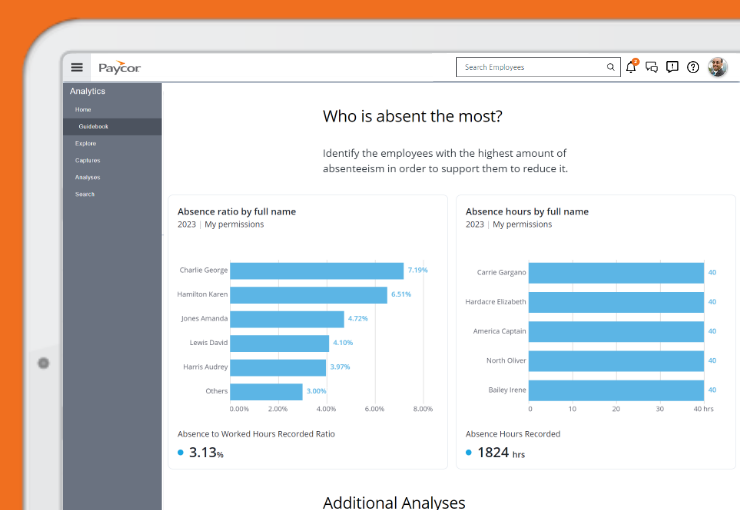Click the Harris Audrey bar
The width and height of the screenshot is (740, 510).
tap(278, 368)
